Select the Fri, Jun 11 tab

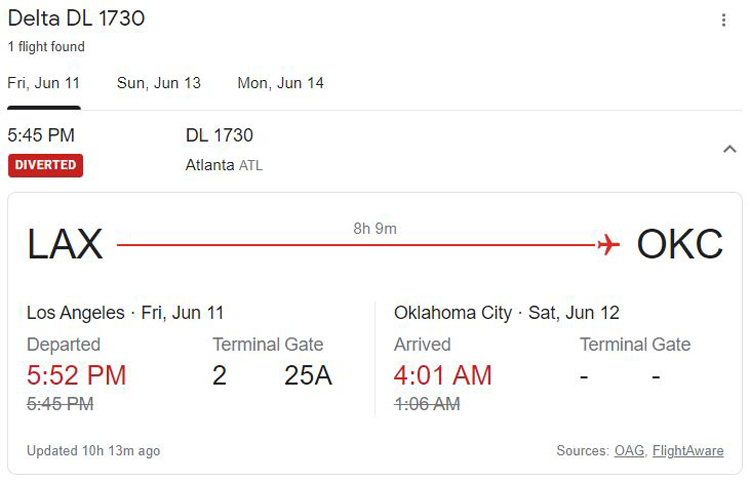point(44,83)
